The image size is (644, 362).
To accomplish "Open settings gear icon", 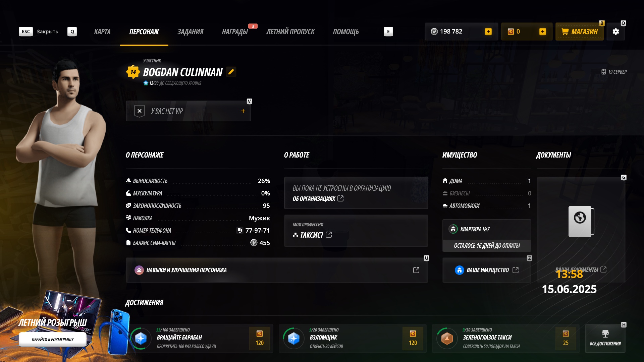I will tap(615, 32).
